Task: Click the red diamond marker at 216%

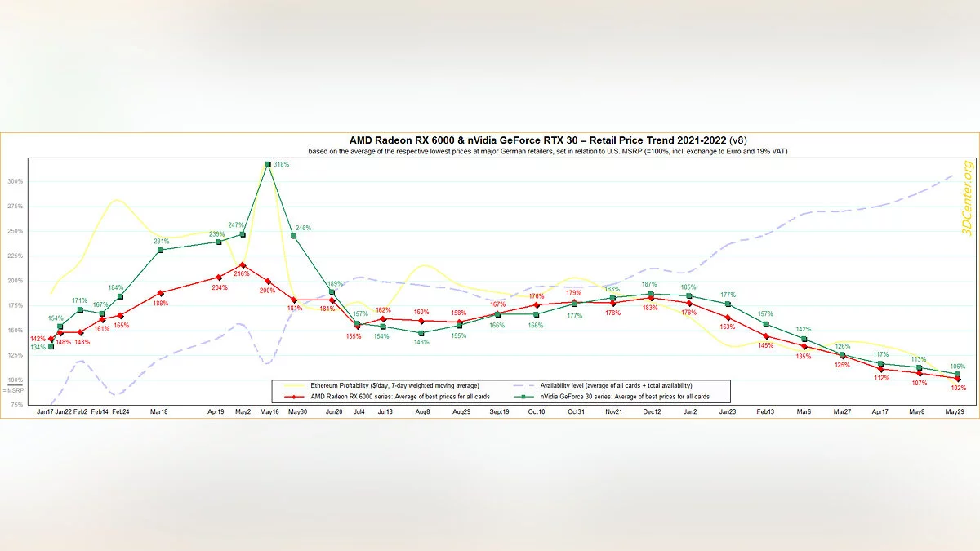Action: [x=244, y=264]
